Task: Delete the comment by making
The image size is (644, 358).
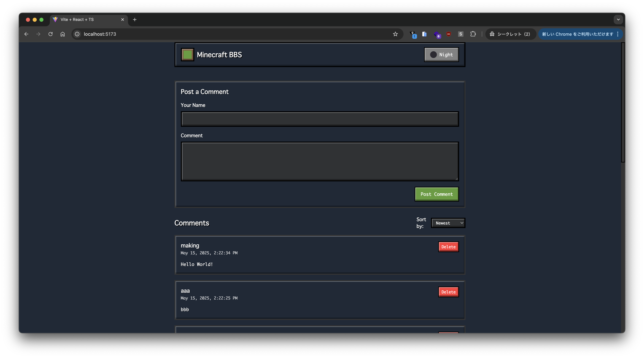Action: (x=448, y=247)
